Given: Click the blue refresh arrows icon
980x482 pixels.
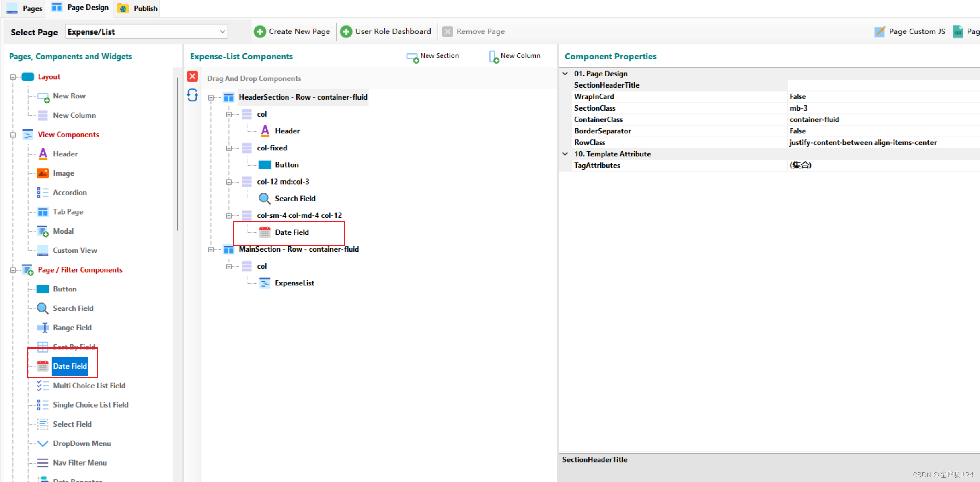Looking at the screenshot, I should (x=193, y=95).
